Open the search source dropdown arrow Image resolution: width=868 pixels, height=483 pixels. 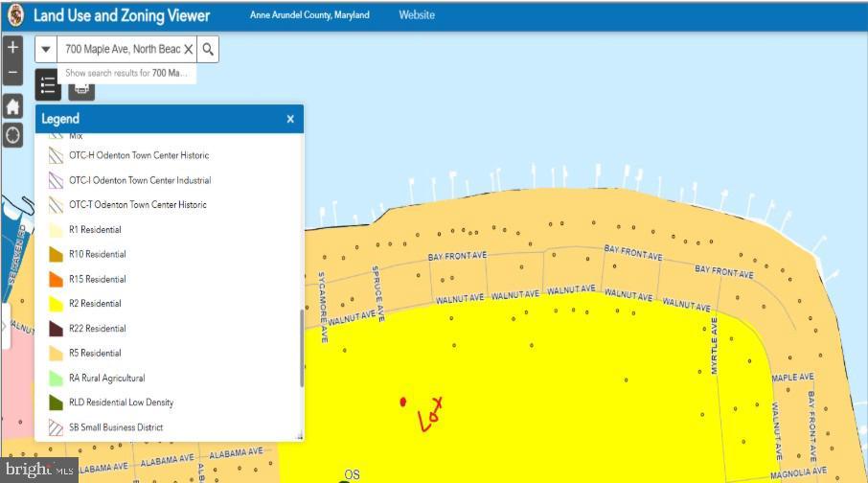tap(46, 49)
